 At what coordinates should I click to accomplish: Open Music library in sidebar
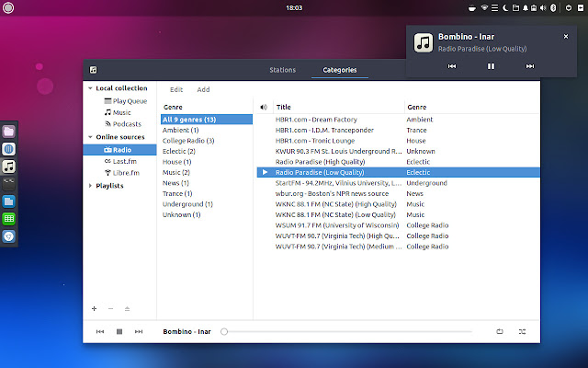coord(118,112)
